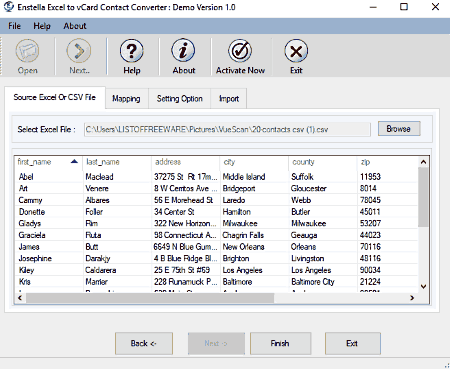Click the Finish button

[280, 343]
